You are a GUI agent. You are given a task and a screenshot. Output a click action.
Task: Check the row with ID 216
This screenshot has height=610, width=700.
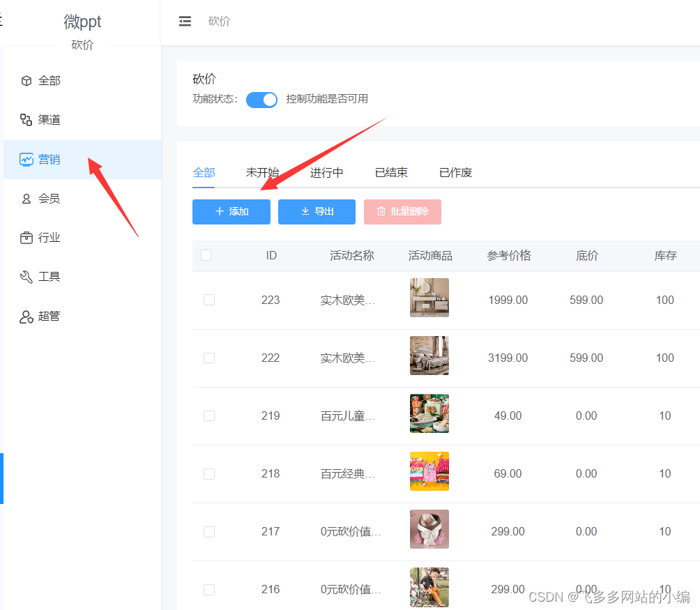pyautogui.click(x=209, y=590)
